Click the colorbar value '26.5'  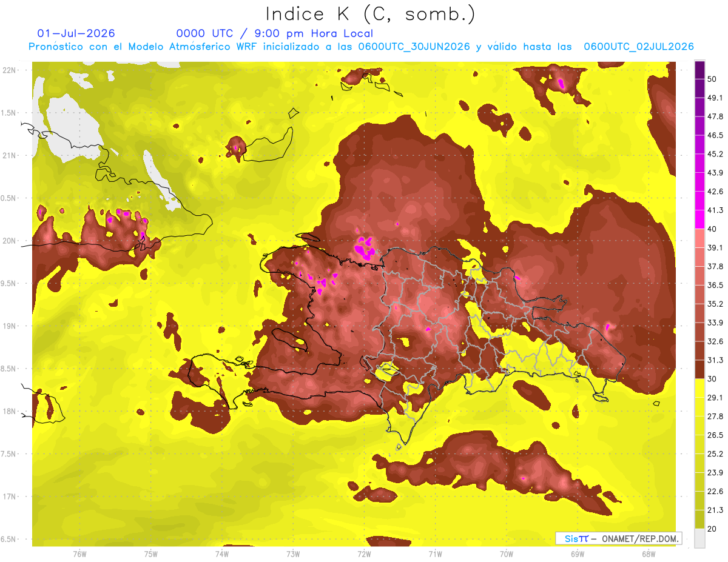pos(715,435)
